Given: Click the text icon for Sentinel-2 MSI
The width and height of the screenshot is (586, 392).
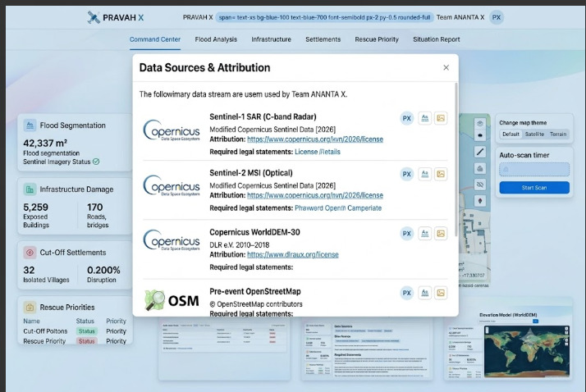Looking at the screenshot, I should (425, 174).
